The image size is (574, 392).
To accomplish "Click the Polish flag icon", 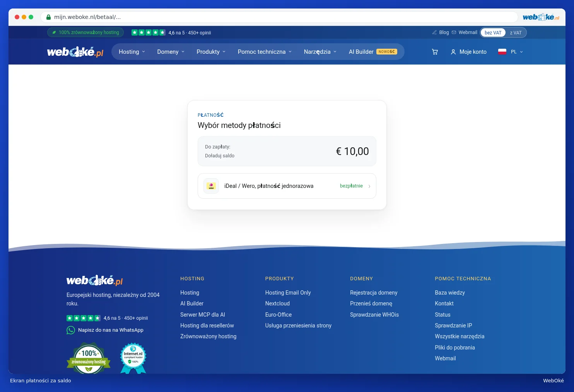I will 502,52.
